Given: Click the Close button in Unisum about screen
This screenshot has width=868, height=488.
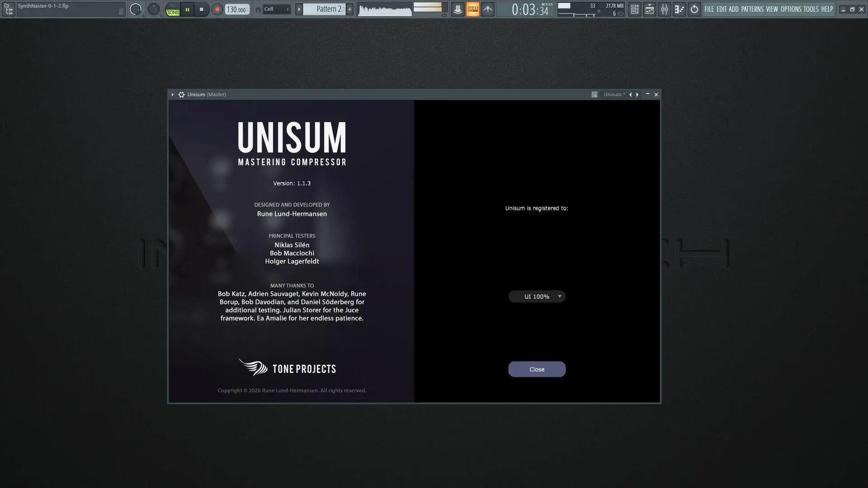Looking at the screenshot, I should coord(537,369).
